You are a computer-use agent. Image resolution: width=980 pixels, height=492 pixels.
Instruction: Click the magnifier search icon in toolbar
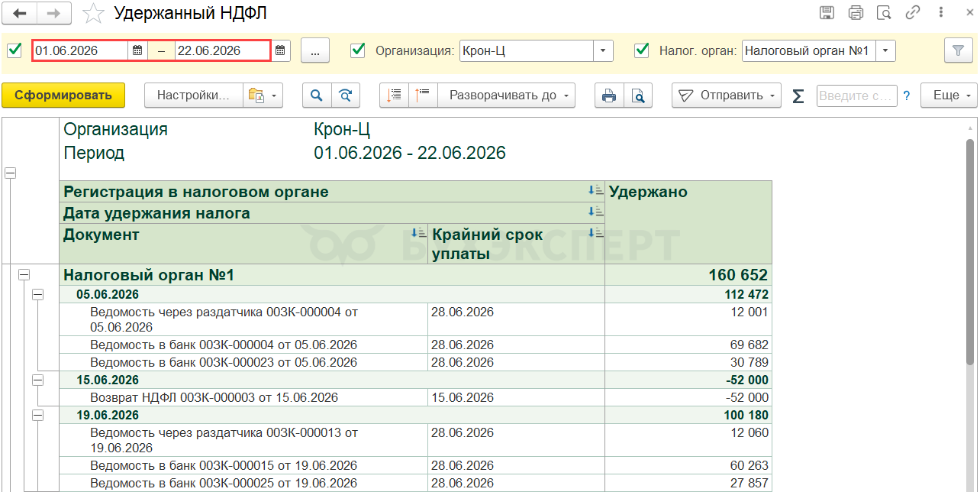click(x=317, y=95)
